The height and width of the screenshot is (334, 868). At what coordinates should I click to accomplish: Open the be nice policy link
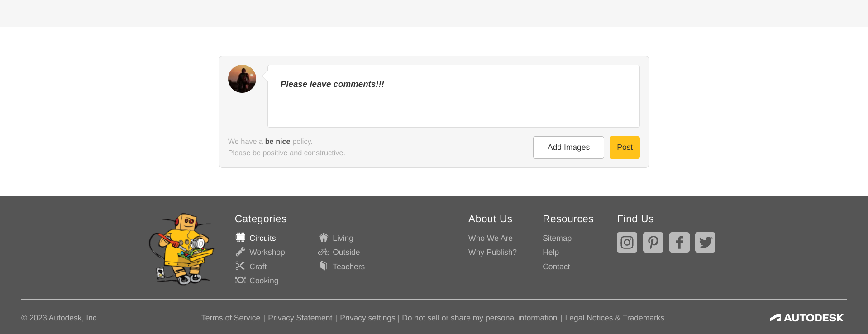coord(277,142)
